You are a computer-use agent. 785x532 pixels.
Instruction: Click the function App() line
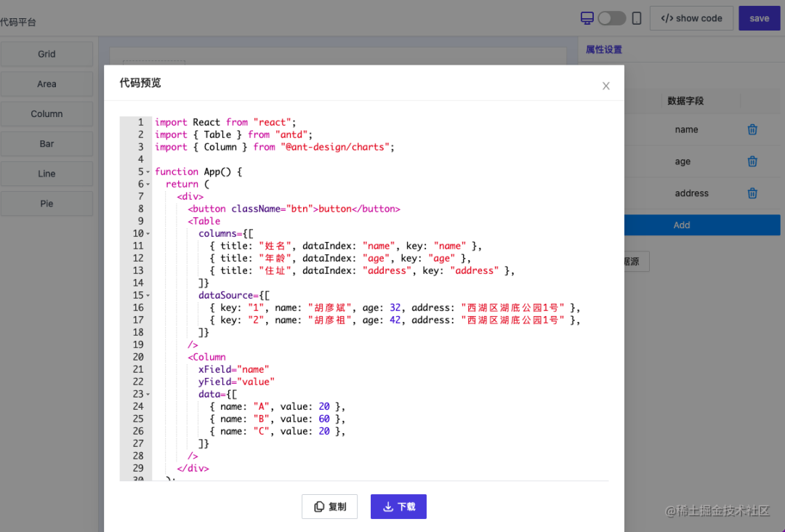198,172
